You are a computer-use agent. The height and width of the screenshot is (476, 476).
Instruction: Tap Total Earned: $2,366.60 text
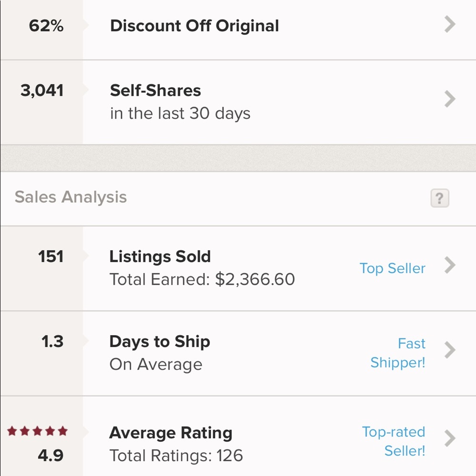202,279
